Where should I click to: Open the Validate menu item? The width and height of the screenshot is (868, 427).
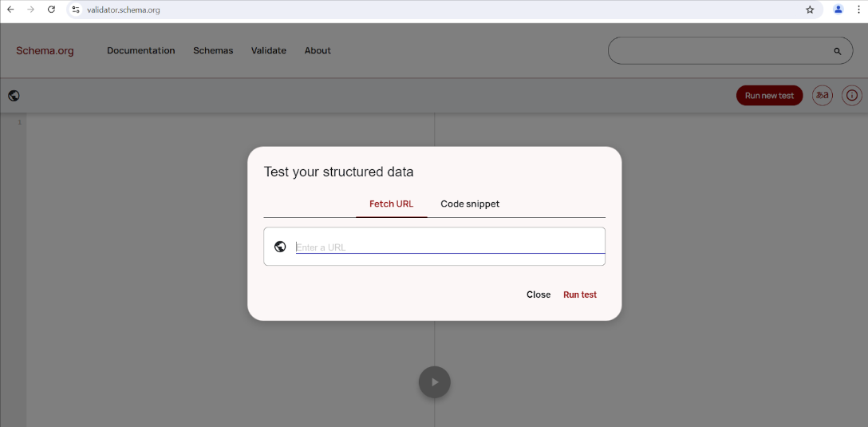coord(269,50)
